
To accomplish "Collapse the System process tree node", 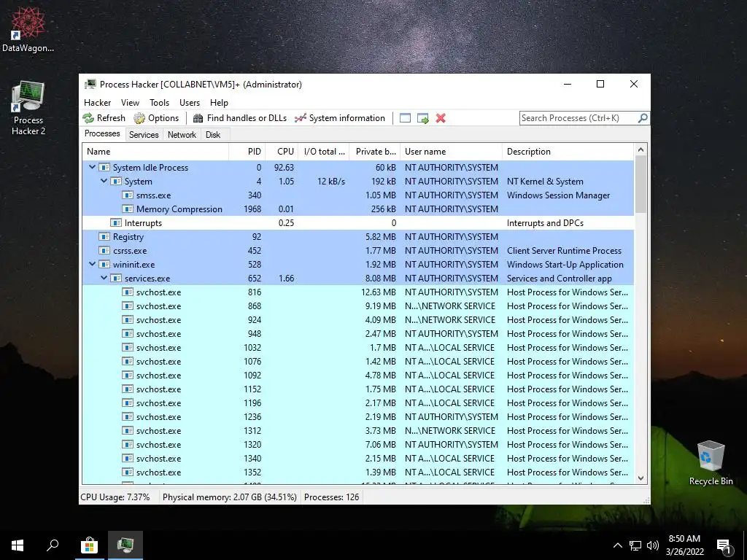I will click(104, 181).
